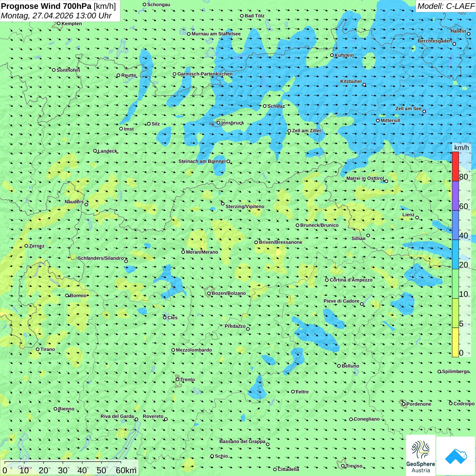Click the 'Berchtesgaden' label
This screenshot has height=476, width=476.
tap(435, 41)
